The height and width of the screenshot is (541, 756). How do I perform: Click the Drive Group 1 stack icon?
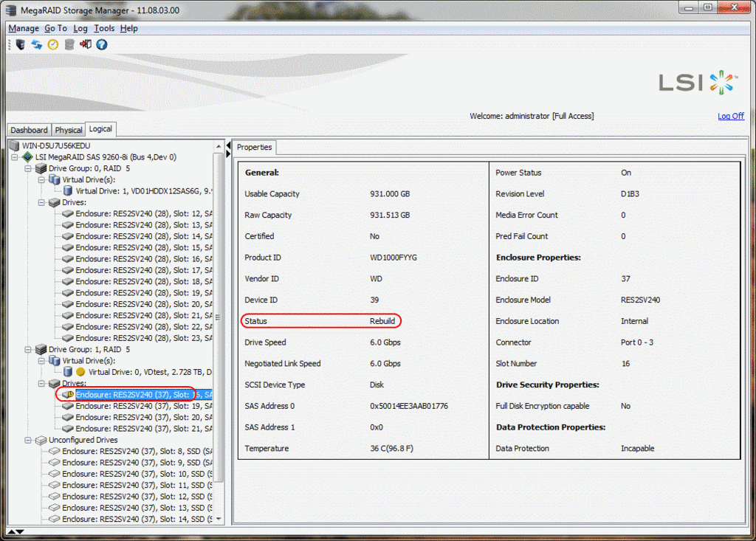[41, 349]
